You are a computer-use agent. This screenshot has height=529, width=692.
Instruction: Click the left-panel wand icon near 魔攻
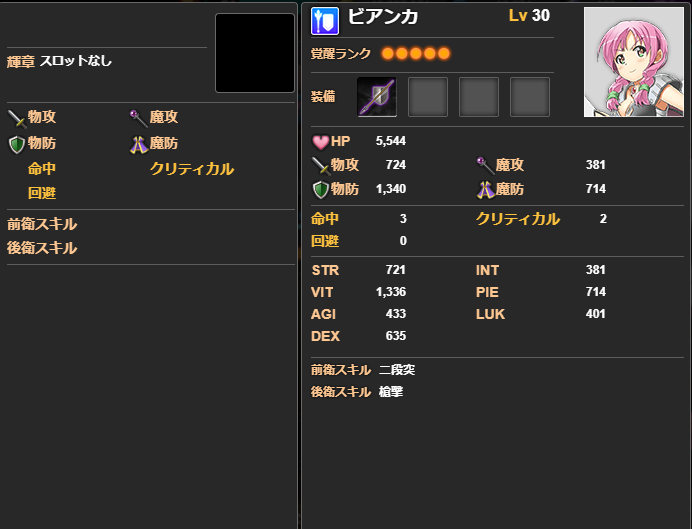tap(138, 118)
